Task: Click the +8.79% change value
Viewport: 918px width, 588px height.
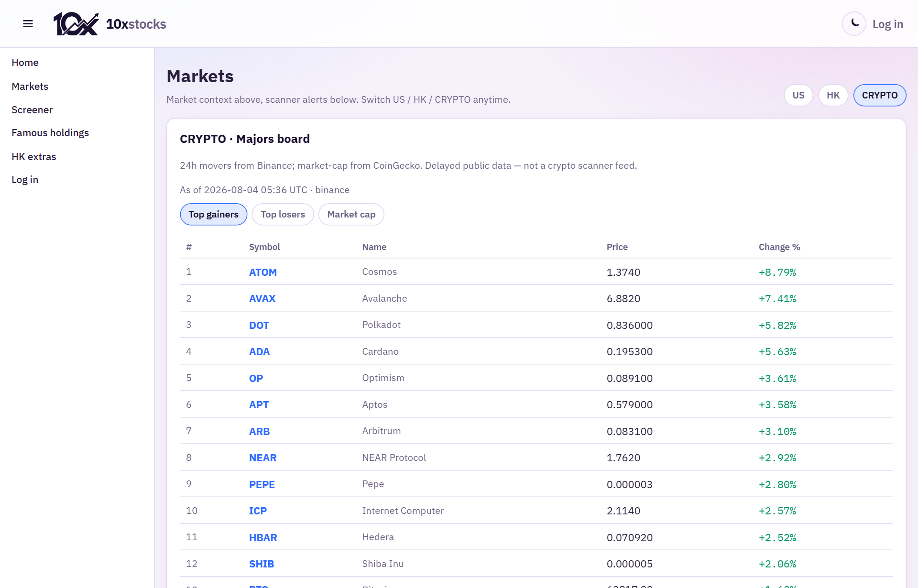Action: click(777, 272)
